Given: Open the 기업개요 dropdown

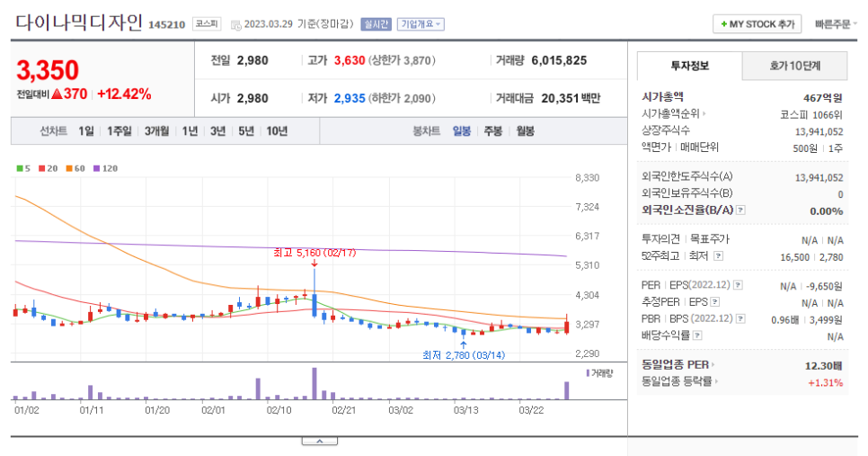Looking at the screenshot, I should [x=421, y=23].
